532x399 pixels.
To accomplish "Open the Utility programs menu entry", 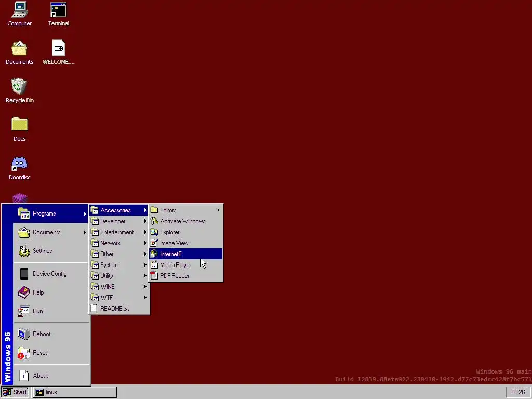I will 118,276.
